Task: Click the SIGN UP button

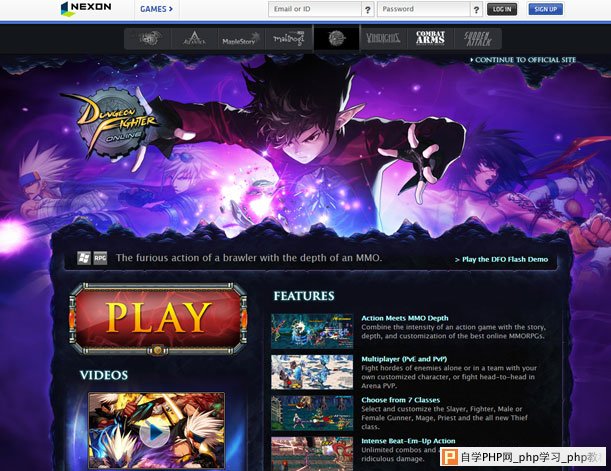Action: 546,9
